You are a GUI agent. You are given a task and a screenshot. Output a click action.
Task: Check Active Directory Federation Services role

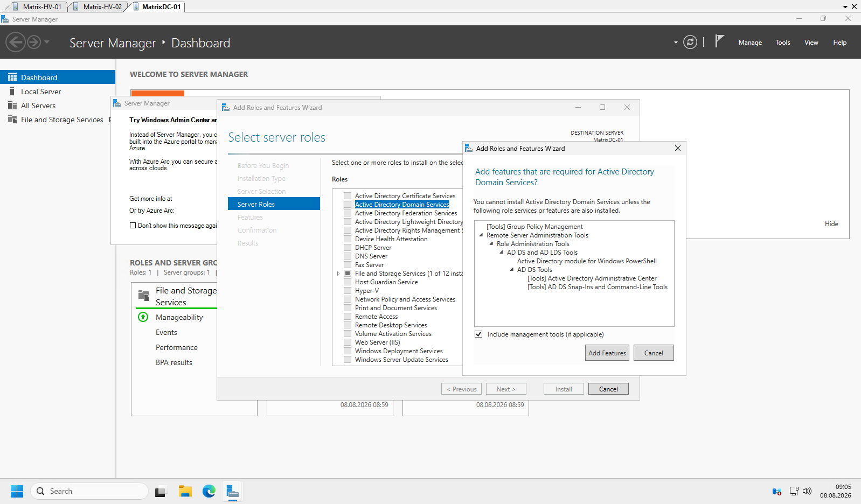click(x=348, y=213)
